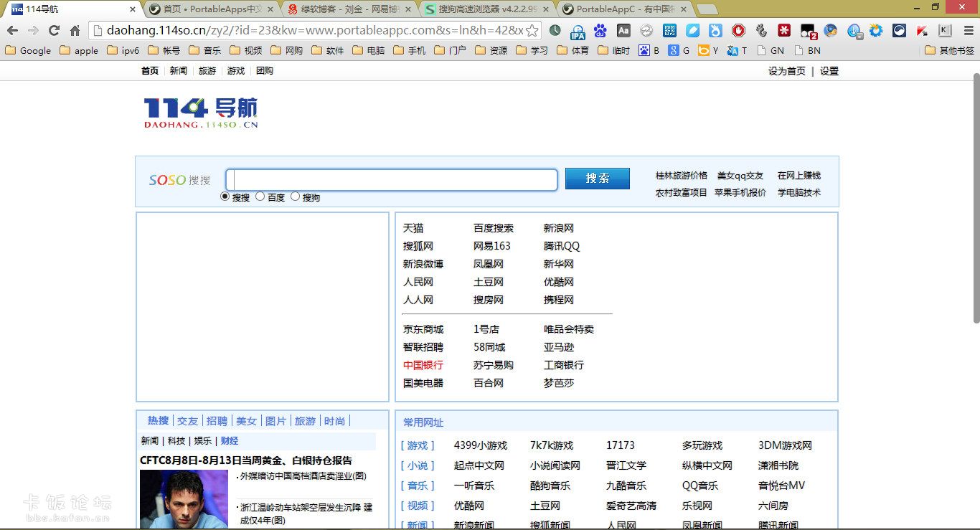The height and width of the screenshot is (530, 980).
Task: Expand the 网购 bookmarks folder
Action: pos(287,50)
